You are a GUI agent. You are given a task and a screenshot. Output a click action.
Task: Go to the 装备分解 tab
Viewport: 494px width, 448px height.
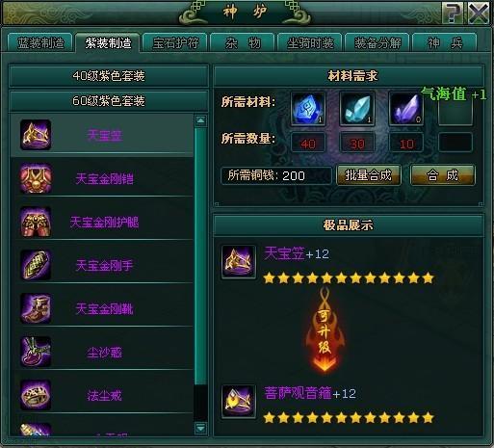377,42
